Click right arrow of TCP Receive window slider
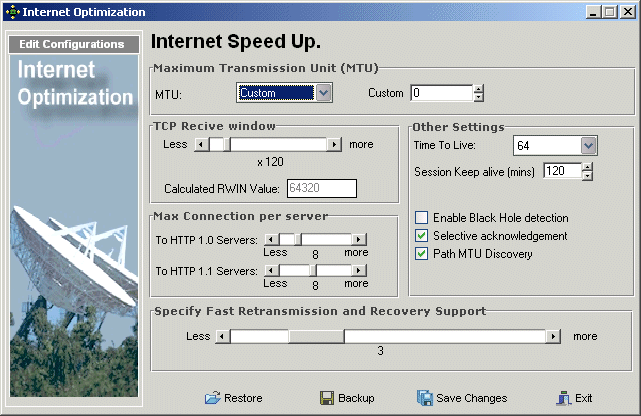Screen dimensions: 641x416 (x=334, y=144)
